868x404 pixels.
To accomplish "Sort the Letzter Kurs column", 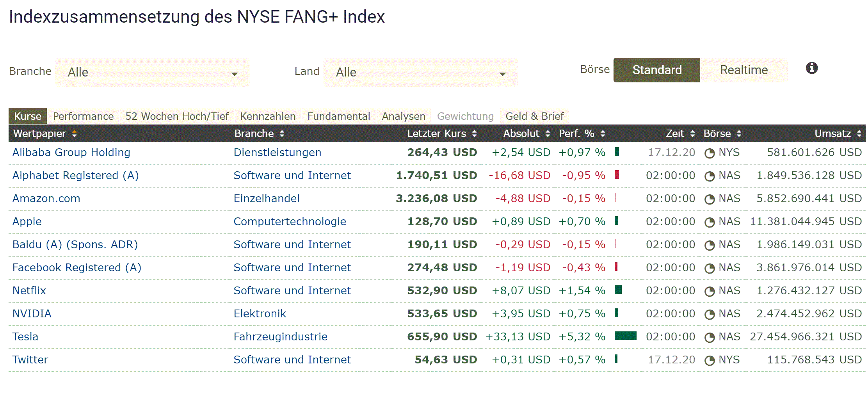I will coord(474,133).
